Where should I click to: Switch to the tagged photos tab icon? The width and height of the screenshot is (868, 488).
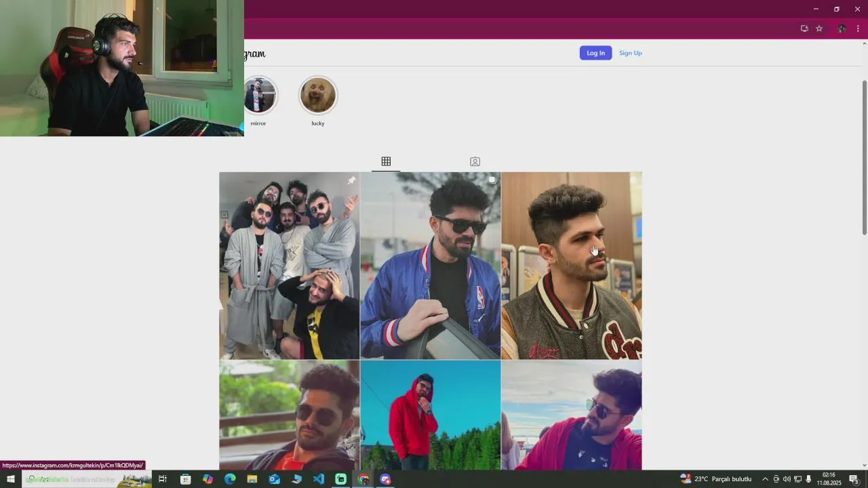(x=475, y=161)
